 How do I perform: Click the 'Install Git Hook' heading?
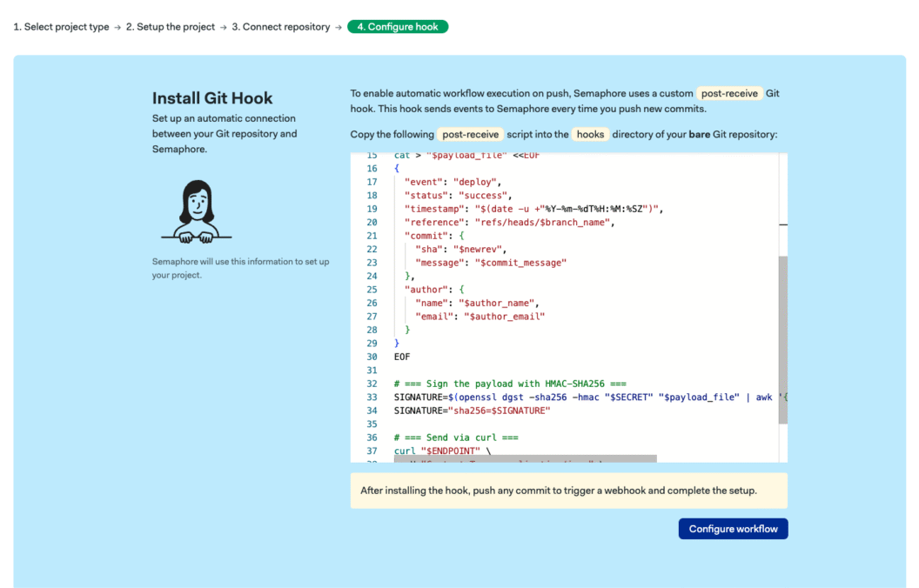[212, 97]
